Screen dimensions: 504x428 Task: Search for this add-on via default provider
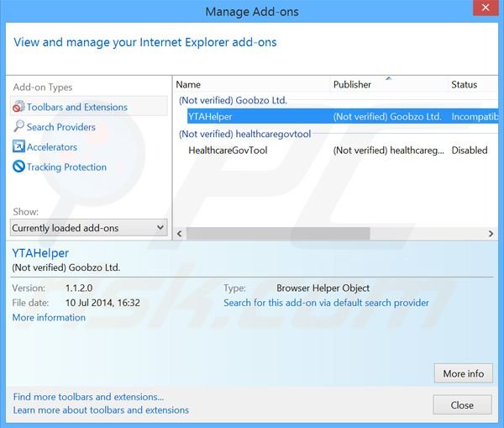tap(326, 303)
